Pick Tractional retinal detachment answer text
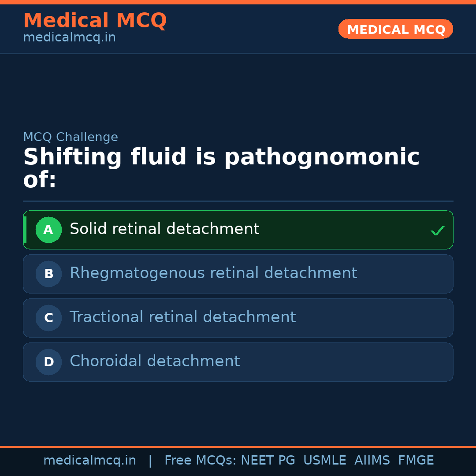The height and width of the screenshot is (476, 476). [x=182, y=317]
